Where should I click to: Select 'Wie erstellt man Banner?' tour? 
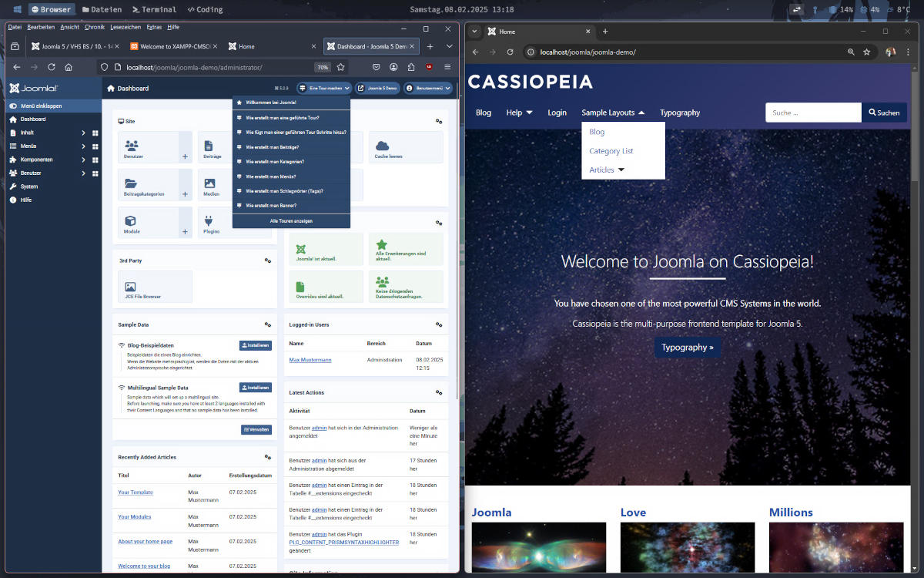point(291,206)
